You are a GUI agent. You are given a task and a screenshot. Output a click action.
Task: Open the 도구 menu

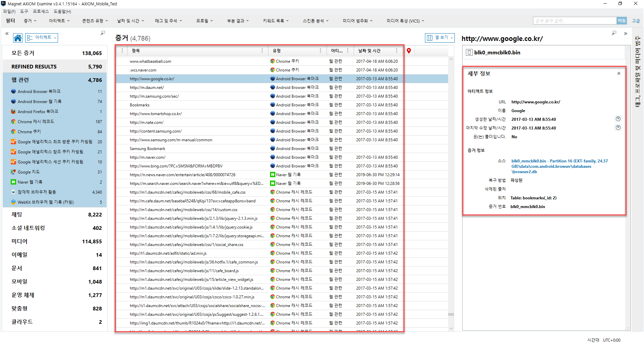[x=24, y=11]
